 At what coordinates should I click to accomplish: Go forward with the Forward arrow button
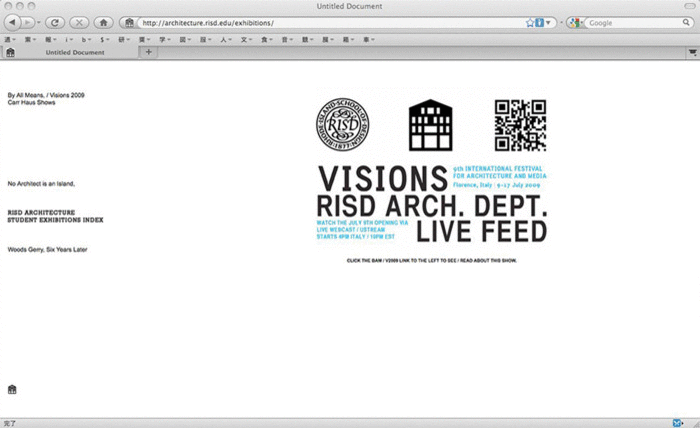pyautogui.click(x=28, y=22)
